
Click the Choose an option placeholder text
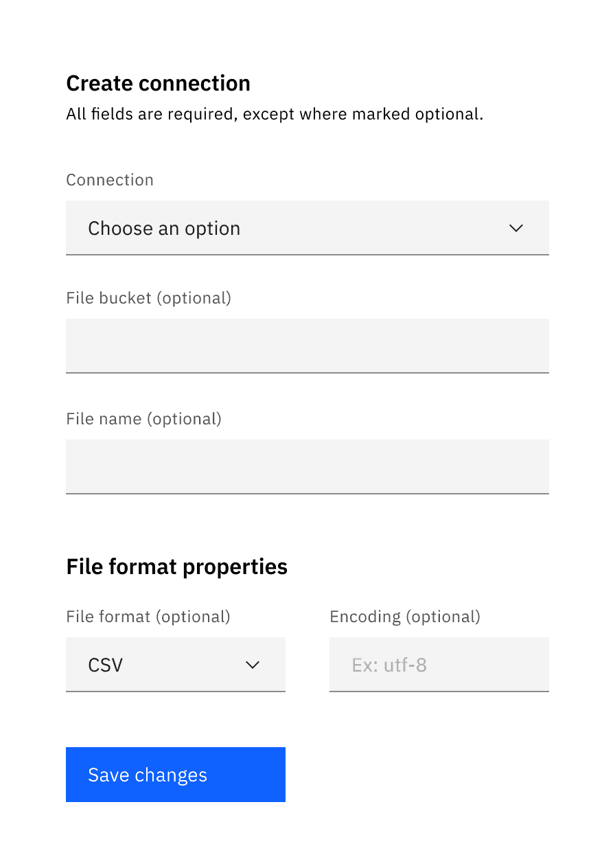(164, 228)
